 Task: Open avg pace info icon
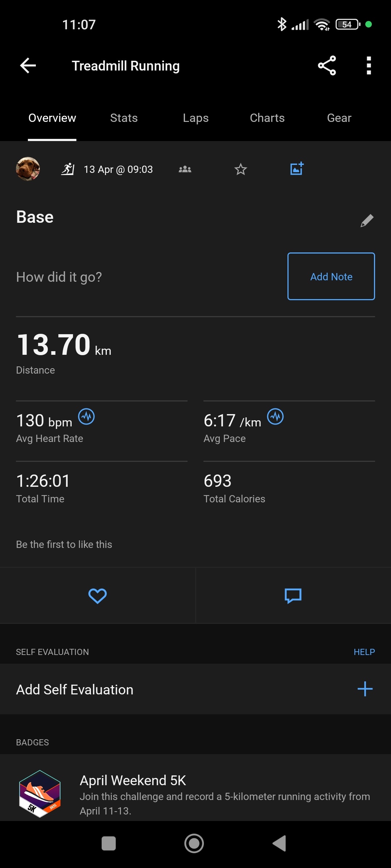coord(275,417)
